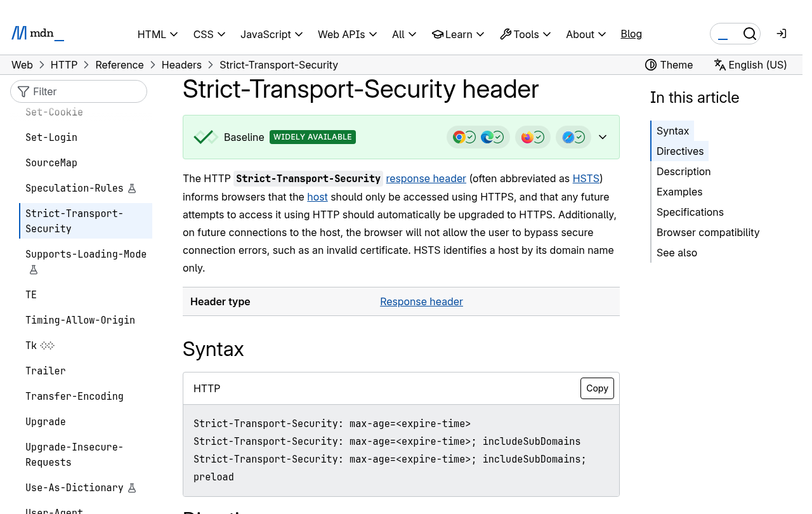Open the All menu in navbar
Screen dimensions: 812x514
click(404, 34)
